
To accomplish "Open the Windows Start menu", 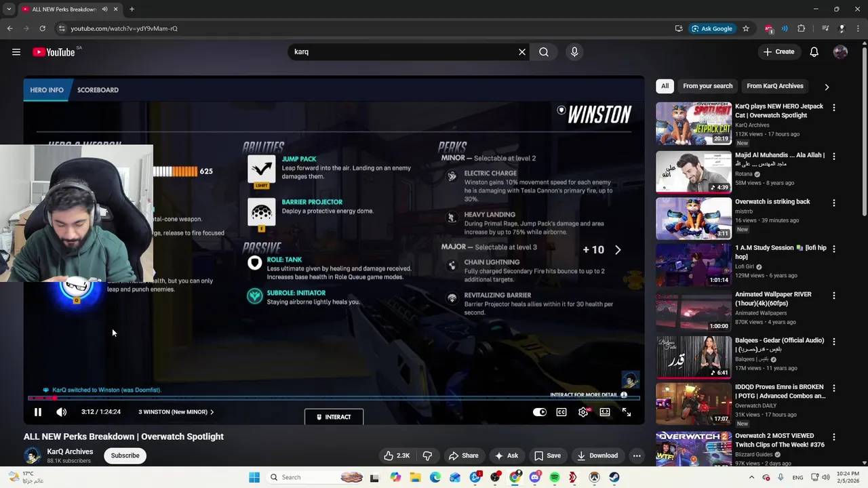I will tap(254, 477).
